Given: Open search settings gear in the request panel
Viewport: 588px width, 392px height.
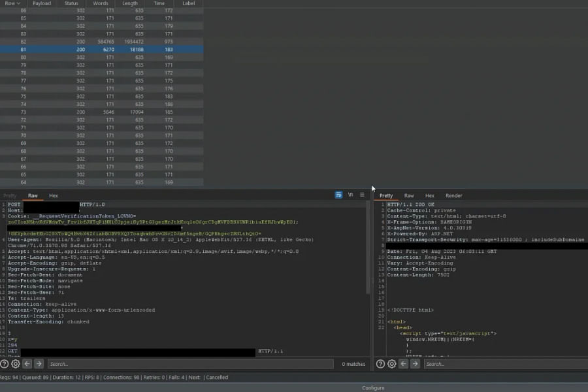Looking at the screenshot, I should (14, 364).
